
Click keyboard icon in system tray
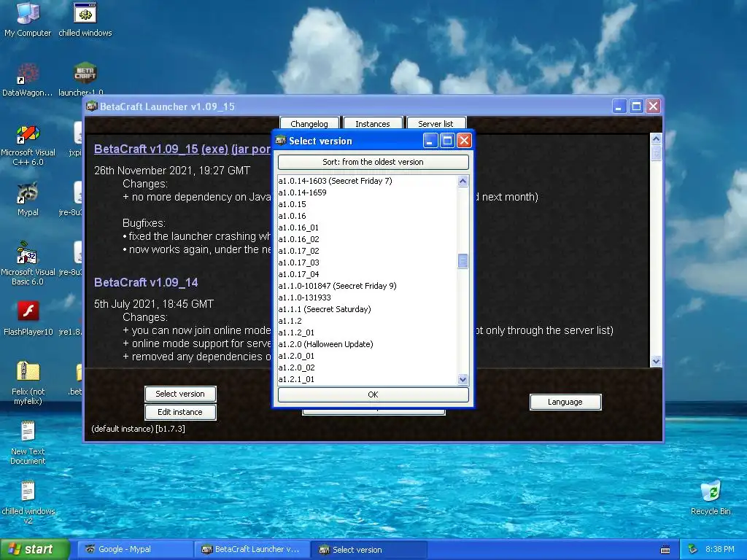665,550
